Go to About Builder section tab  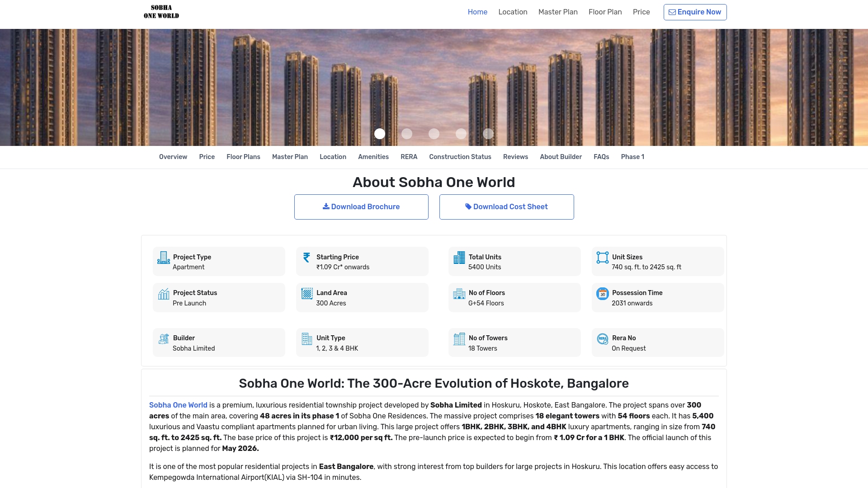561,157
